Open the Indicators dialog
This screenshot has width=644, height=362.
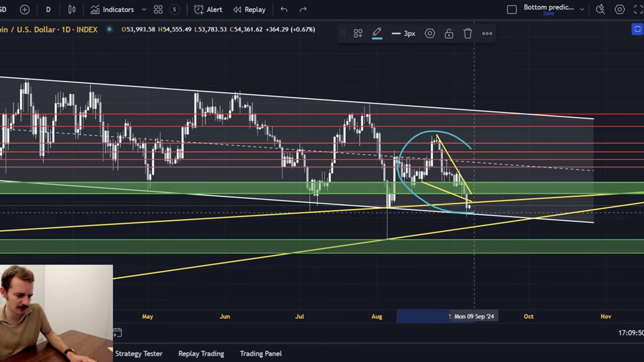[112, 10]
